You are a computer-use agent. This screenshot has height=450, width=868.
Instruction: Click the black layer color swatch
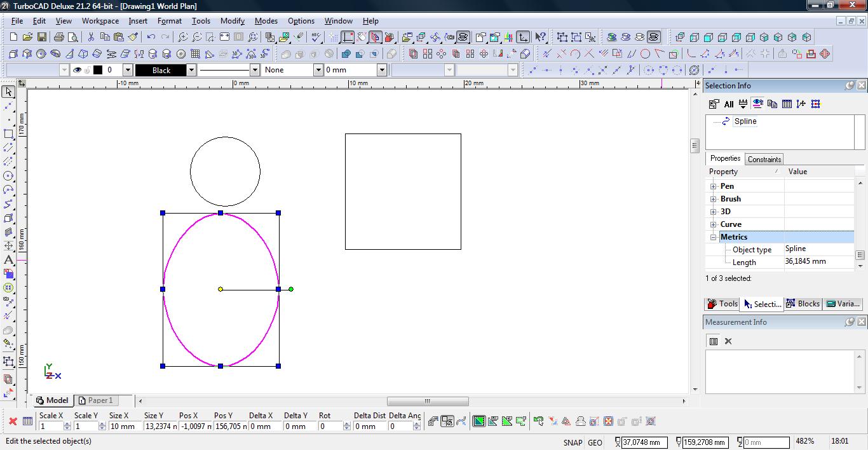(98, 70)
